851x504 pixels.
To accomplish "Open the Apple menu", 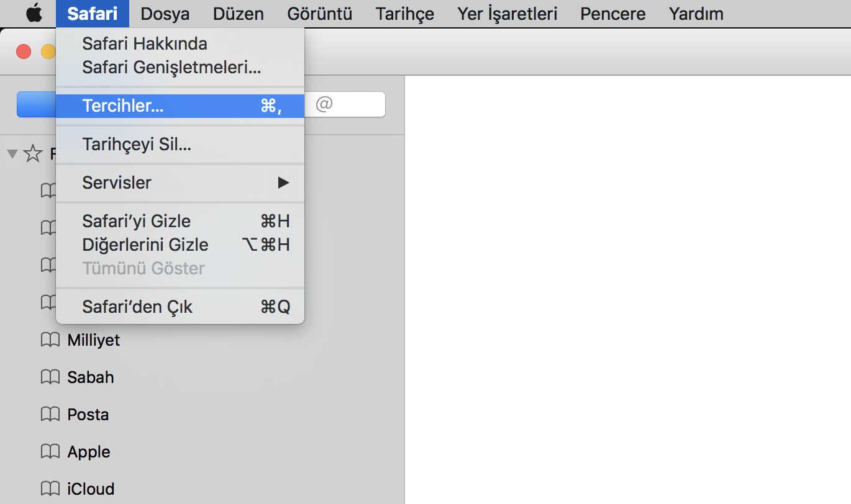I will [34, 13].
